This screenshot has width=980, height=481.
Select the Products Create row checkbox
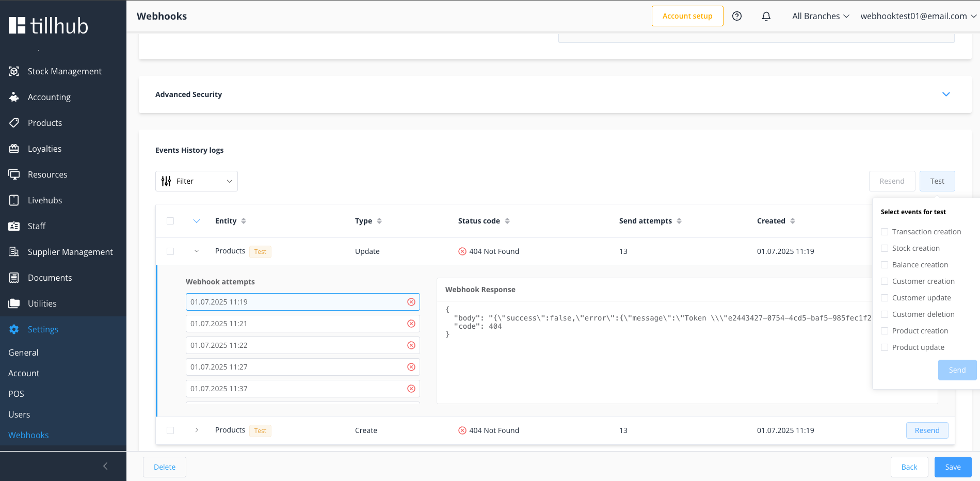pos(170,430)
